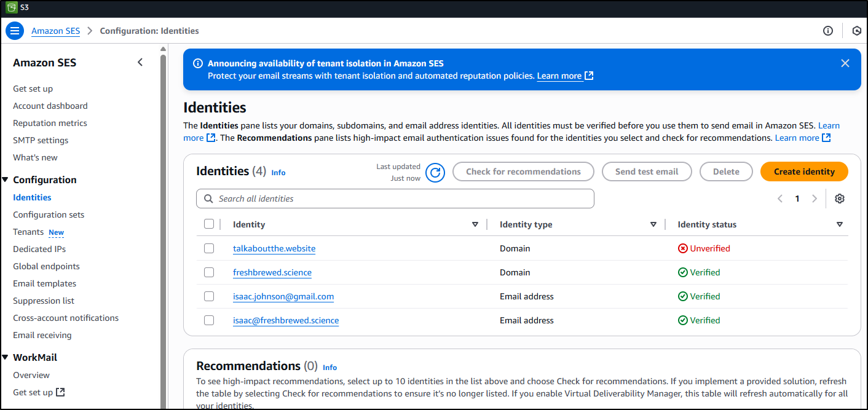Click the Verified check icon for isaac.johnson@gmail.com
The height and width of the screenshot is (410, 868).
[x=682, y=296]
